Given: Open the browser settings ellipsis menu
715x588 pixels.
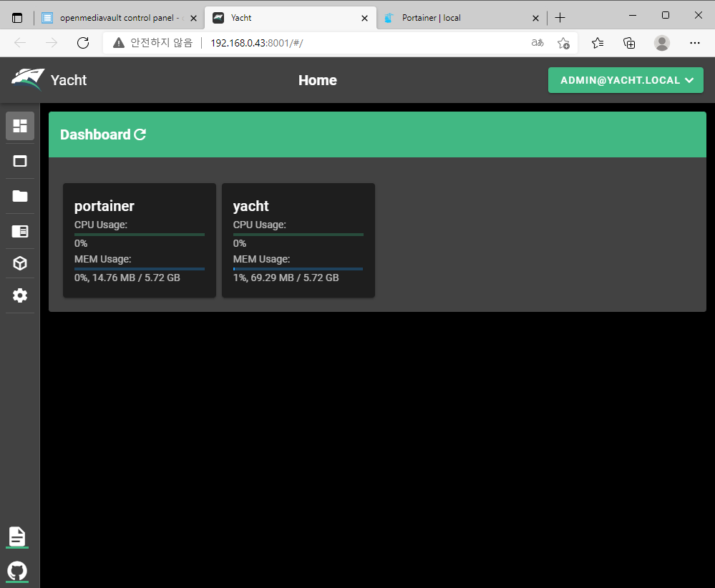Looking at the screenshot, I should [694, 43].
